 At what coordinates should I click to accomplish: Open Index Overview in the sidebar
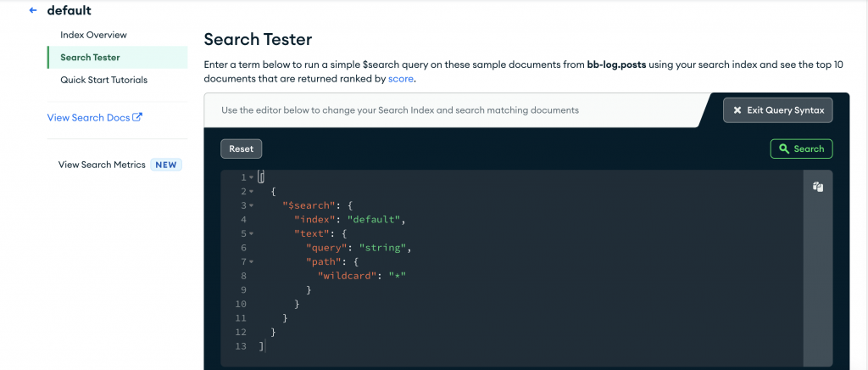[93, 35]
